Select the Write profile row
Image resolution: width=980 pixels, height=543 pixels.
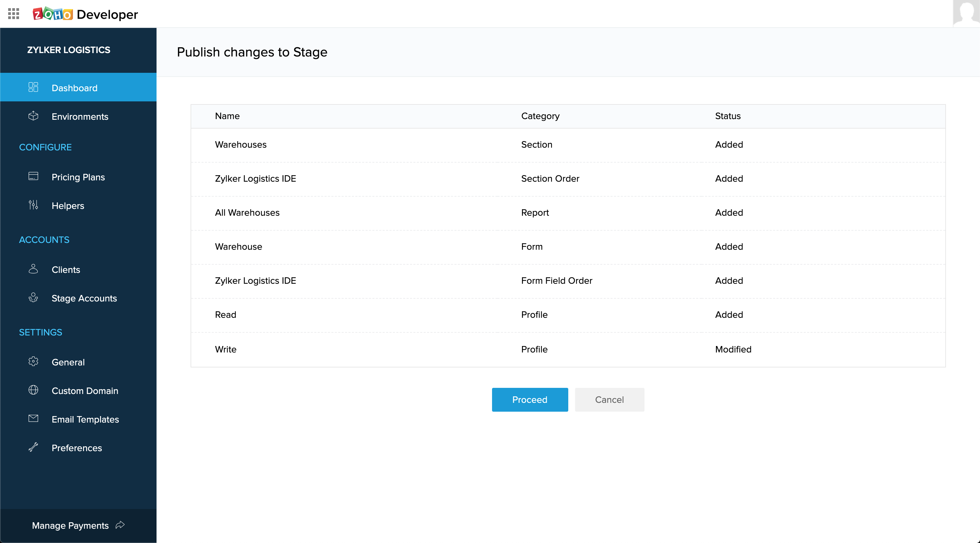point(225,349)
